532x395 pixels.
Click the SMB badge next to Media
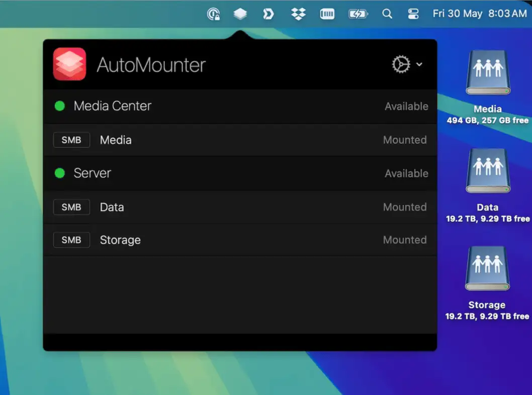click(x=71, y=140)
